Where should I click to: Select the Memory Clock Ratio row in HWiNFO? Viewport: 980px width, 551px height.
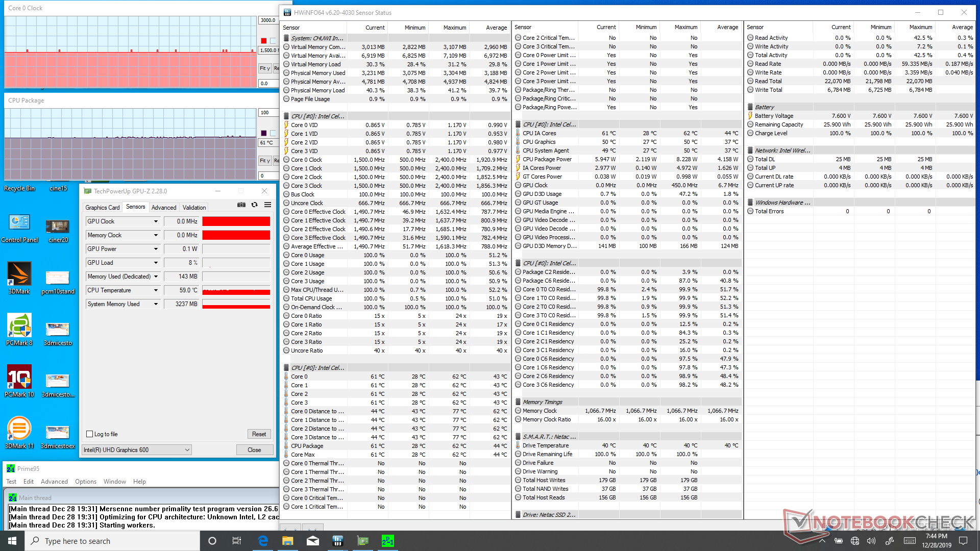pos(627,419)
